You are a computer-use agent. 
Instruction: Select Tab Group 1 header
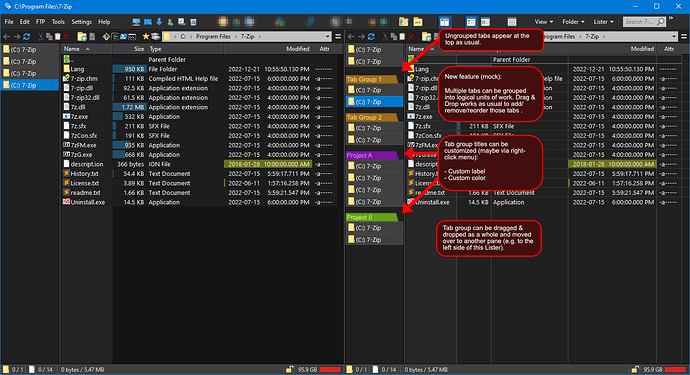coord(372,79)
